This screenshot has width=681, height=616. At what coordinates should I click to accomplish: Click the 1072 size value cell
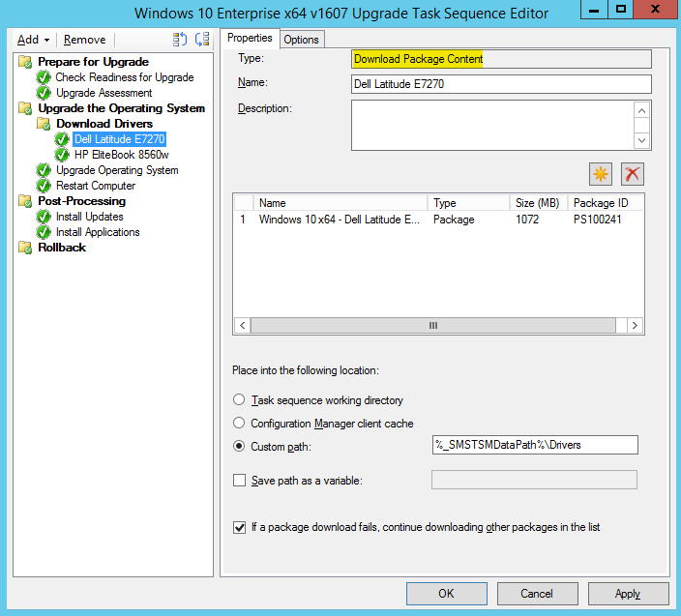coord(527,220)
